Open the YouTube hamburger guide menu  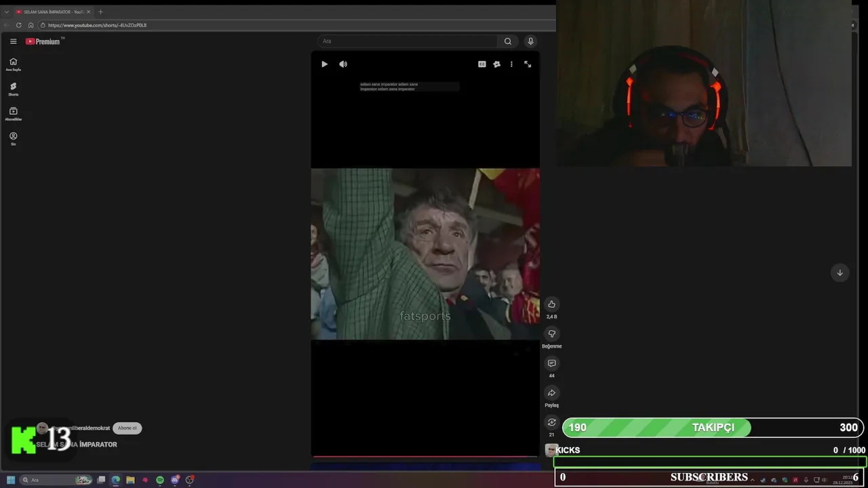click(x=13, y=41)
